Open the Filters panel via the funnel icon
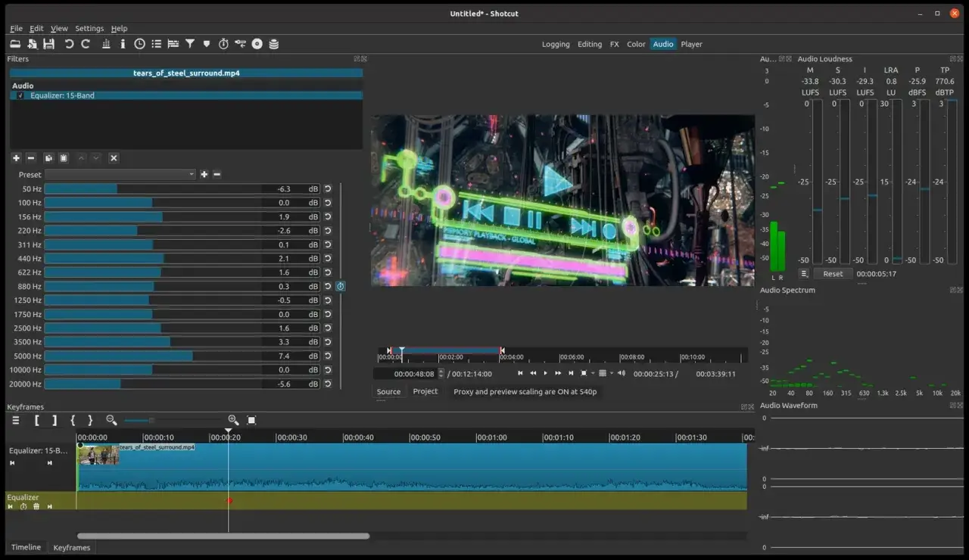Viewport: 969px width, 560px height. [x=190, y=44]
